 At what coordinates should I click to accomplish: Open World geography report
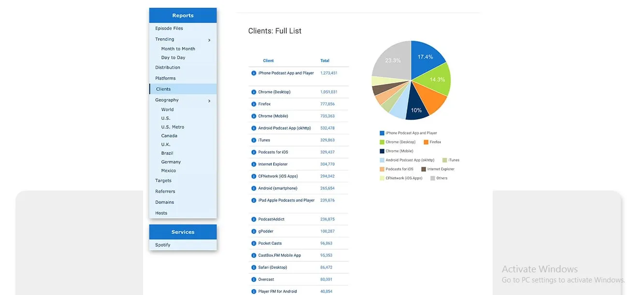(168, 110)
